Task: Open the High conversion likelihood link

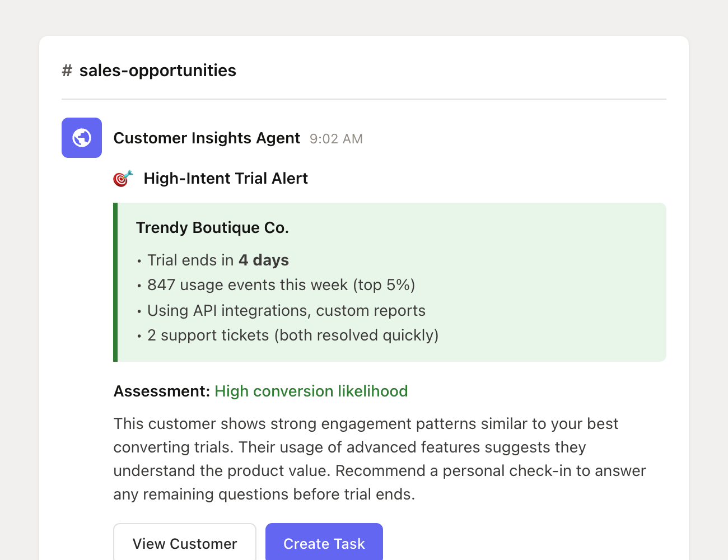Action: pyautogui.click(x=311, y=391)
